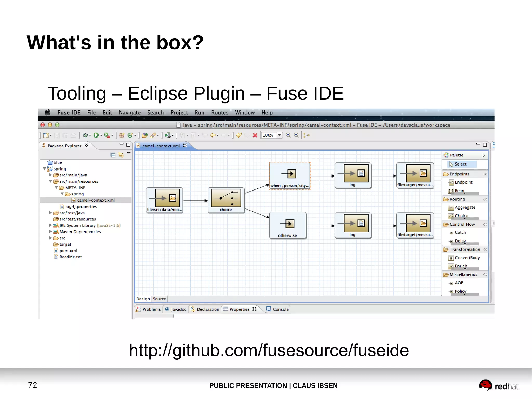Select the otherwise node in diagram

coord(288,225)
